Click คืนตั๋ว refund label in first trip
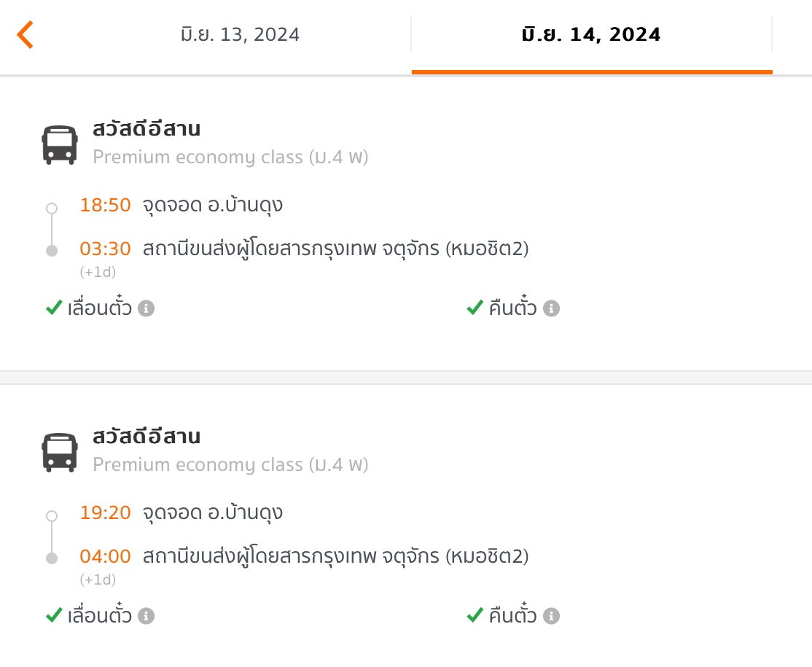Image resolution: width=812 pixels, height=667 pixels. (512, 307)
